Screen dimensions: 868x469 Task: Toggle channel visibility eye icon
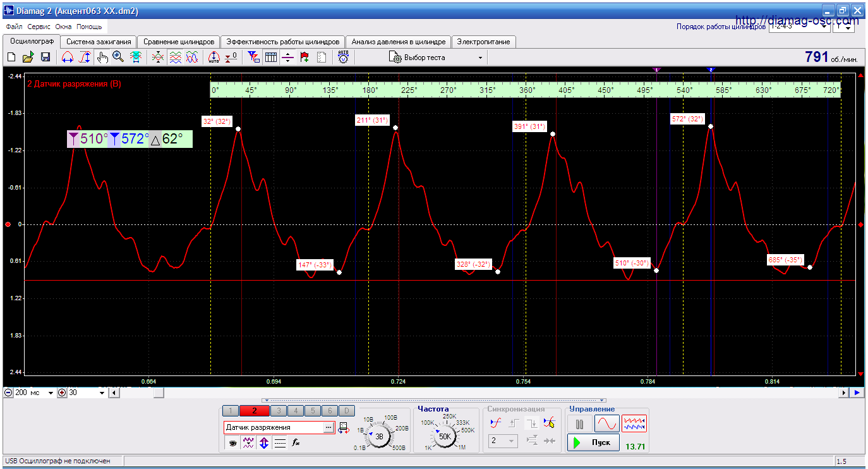232,443
